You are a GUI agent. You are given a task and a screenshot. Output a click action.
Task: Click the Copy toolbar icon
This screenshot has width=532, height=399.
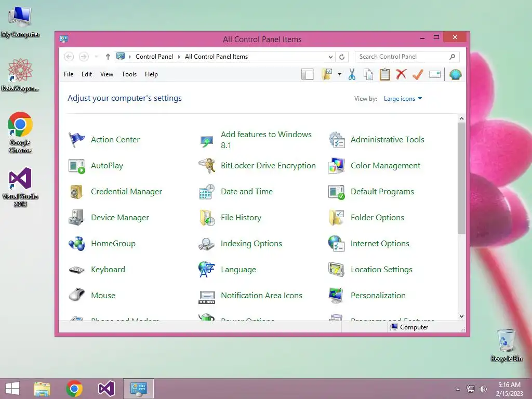tap(368, 74)
